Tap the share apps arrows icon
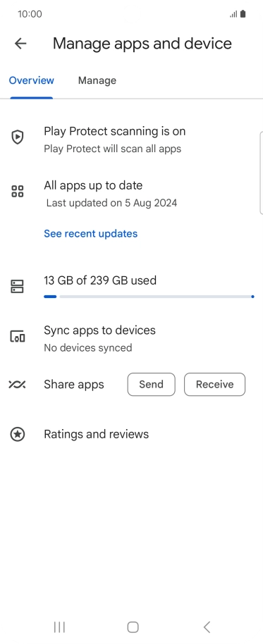This screenshot has width=263, height=644. [17, 385]
